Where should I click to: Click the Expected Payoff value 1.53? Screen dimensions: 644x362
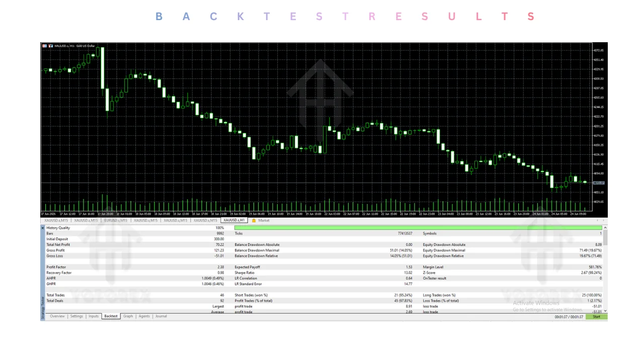pyautogui.click(x=409, y=267)
